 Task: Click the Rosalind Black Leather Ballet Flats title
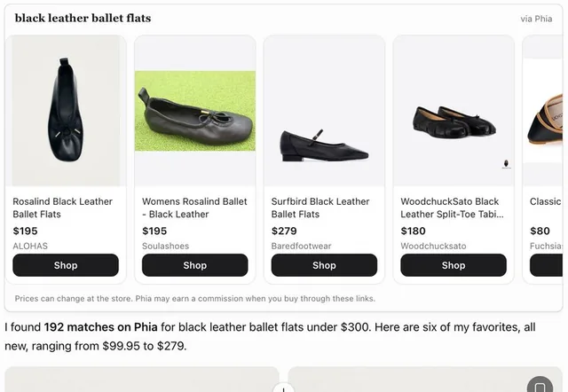tap(63, 208)
